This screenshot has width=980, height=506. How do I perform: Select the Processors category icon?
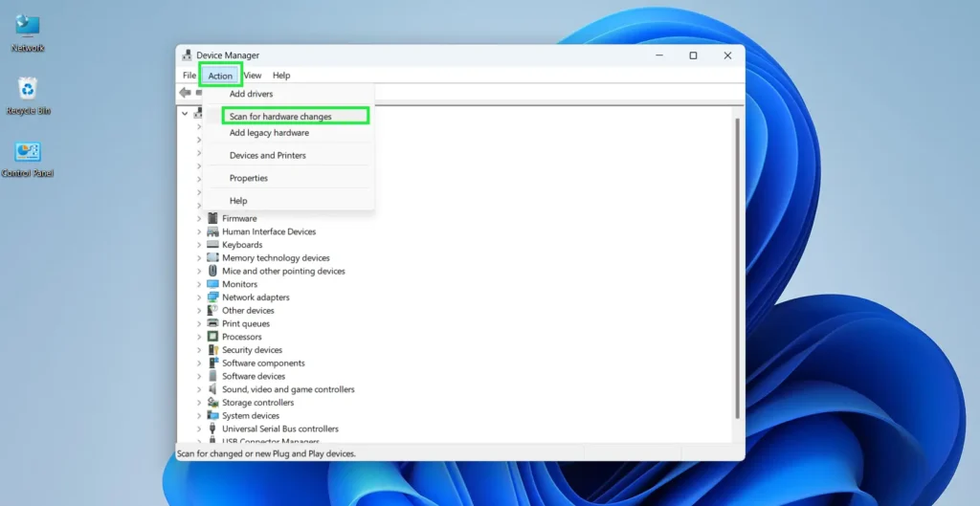212,336
